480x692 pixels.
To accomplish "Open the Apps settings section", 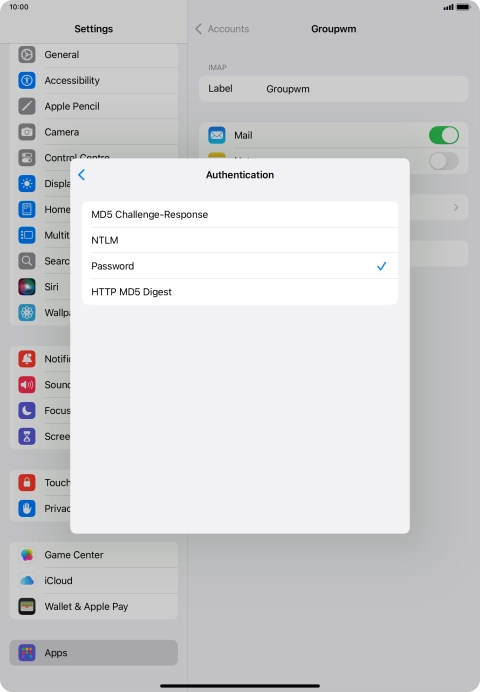I will click(94, 653).
